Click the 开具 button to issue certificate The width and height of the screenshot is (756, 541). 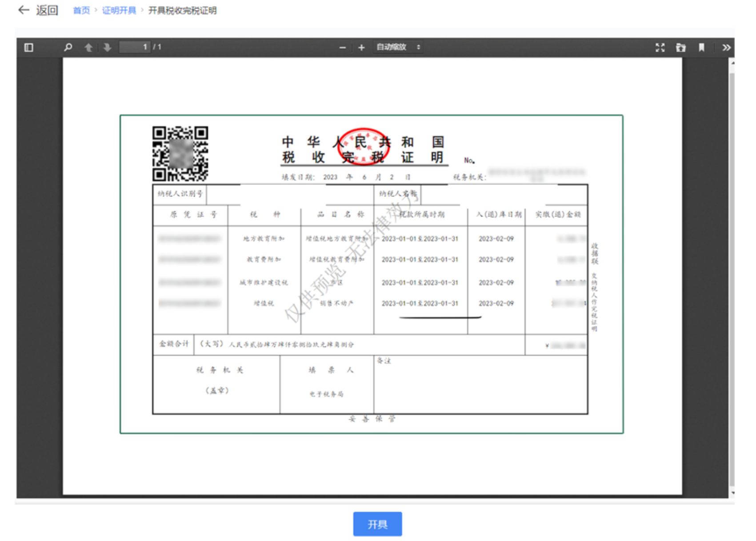(377, 525)
